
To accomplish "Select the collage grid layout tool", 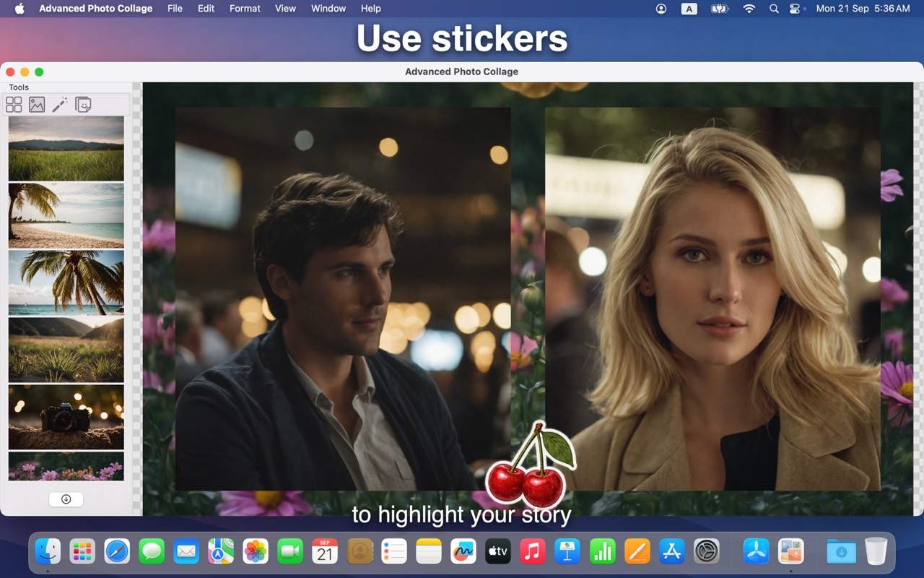I will [14, 105].
